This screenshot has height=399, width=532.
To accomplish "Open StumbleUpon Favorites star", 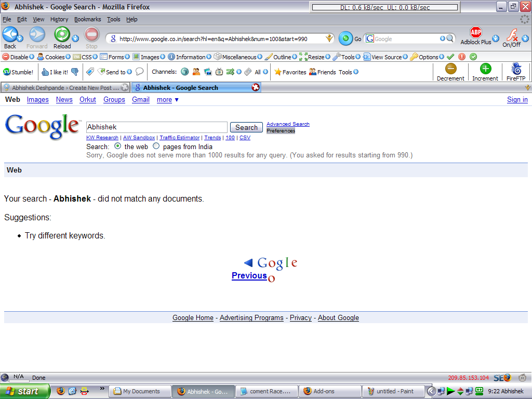I will [290, 72].
